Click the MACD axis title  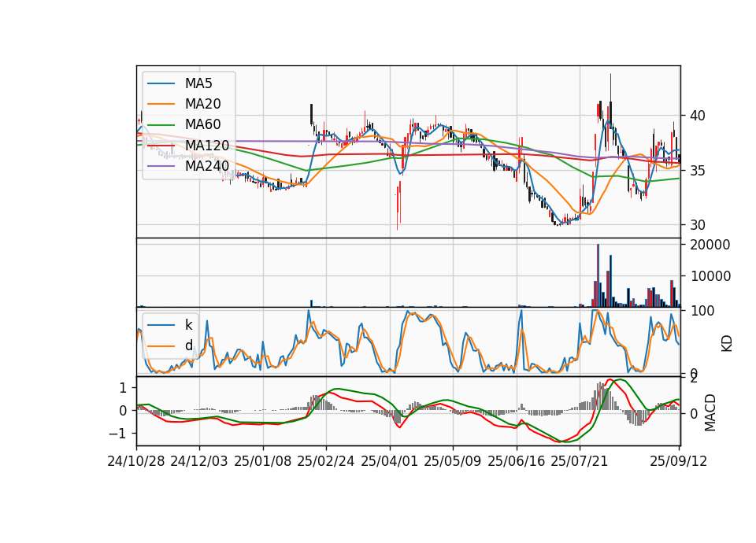[x=710, y=413]
